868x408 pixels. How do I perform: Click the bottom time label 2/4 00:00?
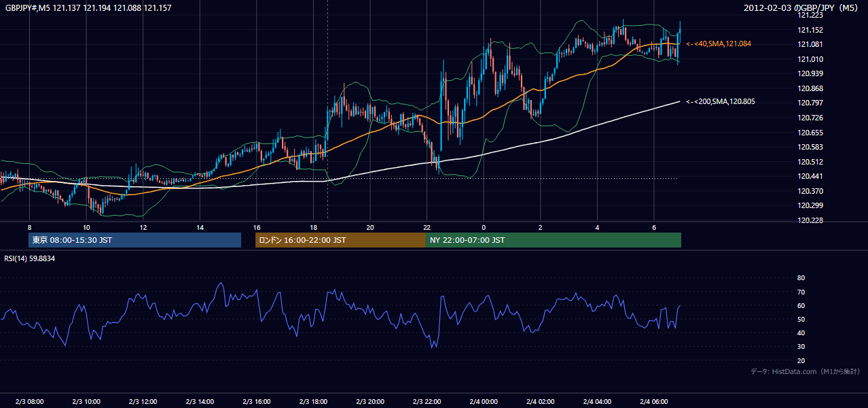point(484,401)
